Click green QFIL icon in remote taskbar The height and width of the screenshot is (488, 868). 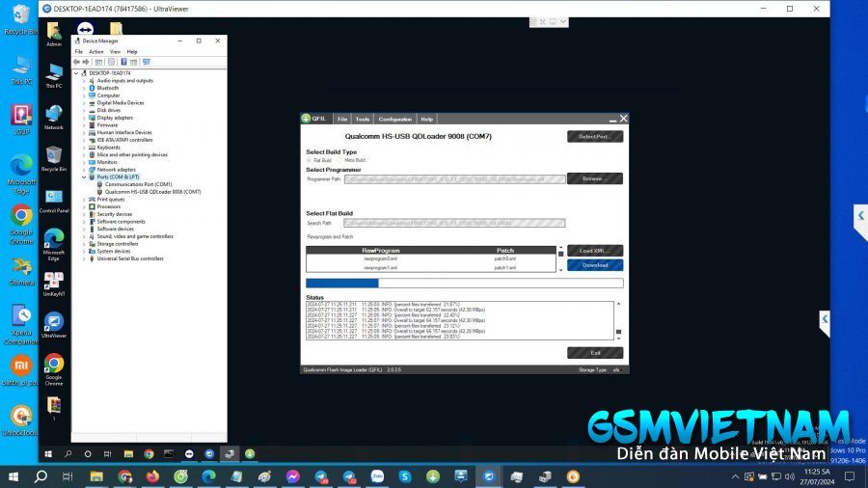point(250,453)
